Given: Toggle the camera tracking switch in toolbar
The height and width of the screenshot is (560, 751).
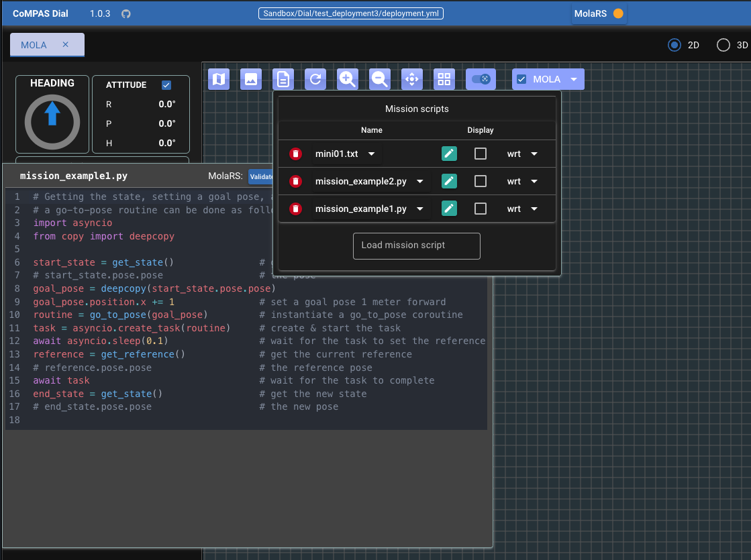Looking at the screenshot, I should (x=481, y=79).
